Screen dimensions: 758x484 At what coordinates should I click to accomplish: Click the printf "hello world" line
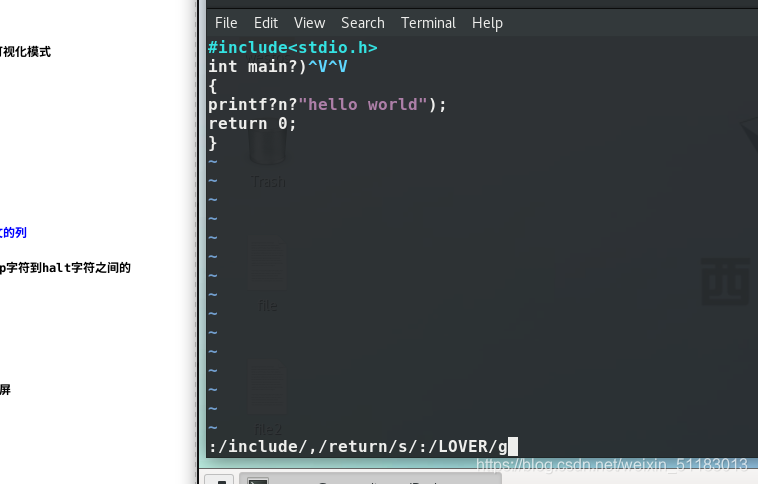point(327,104)
